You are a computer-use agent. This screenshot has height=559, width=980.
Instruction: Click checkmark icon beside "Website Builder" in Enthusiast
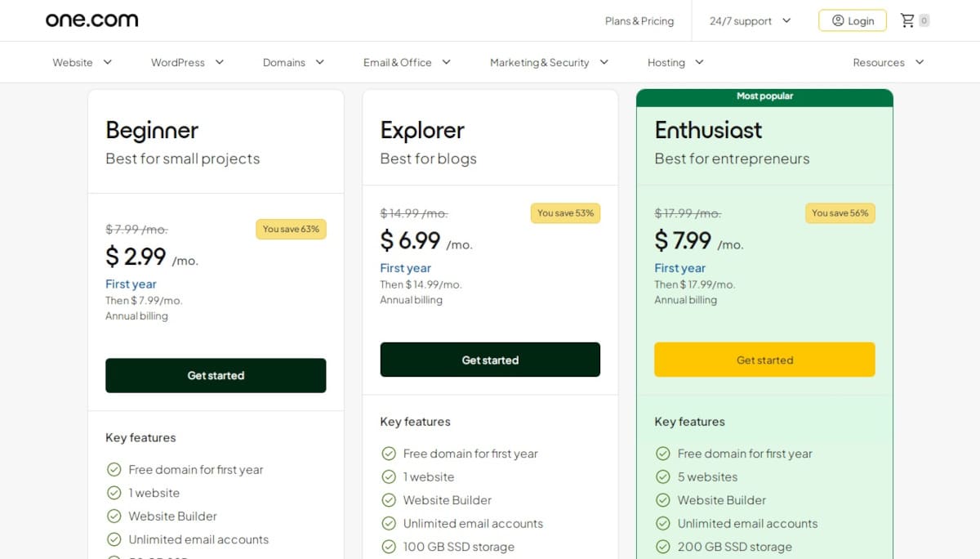[661, 500]
